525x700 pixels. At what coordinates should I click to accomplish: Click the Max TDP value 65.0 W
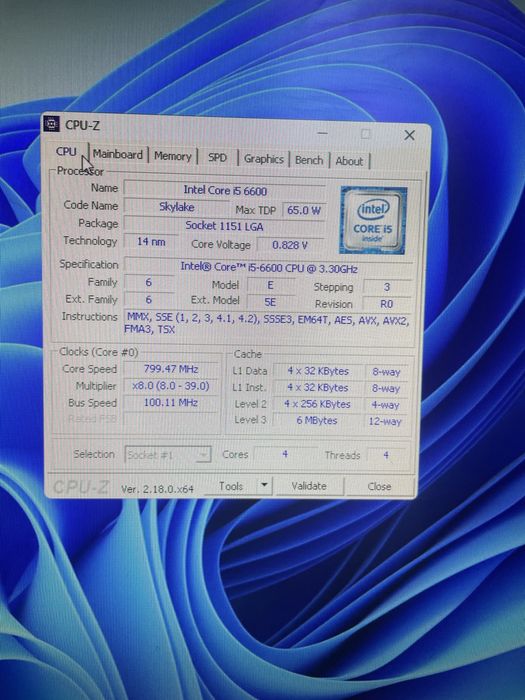pyautogui.click(x=304, y=210)
